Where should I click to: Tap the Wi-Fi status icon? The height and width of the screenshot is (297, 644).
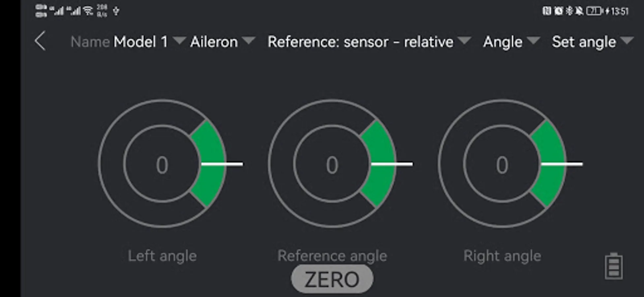point(88,11)
